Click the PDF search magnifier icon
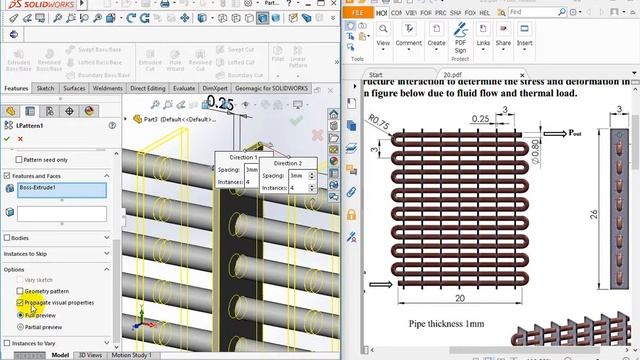 (562, 12)
